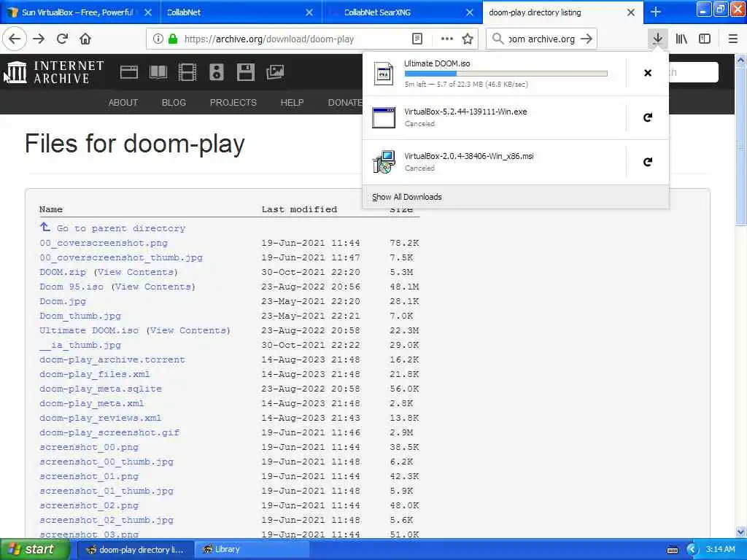Close the CollabNet SearXNG tab

[x=470, y=12]
